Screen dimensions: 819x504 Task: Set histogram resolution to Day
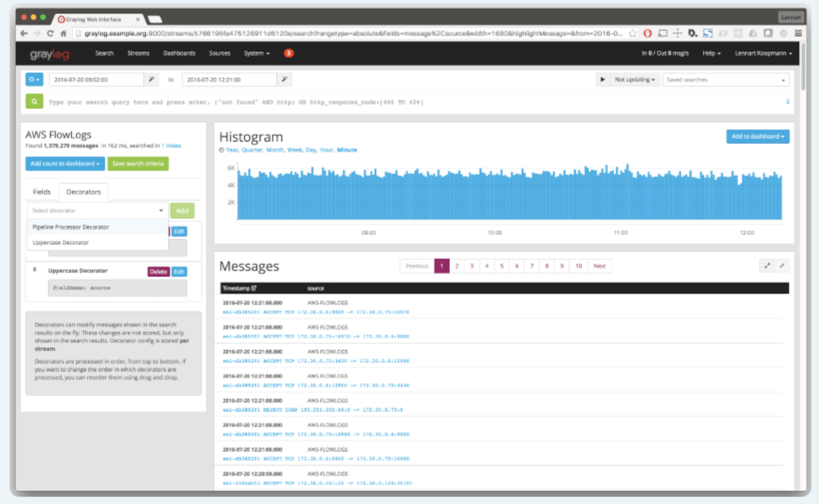point(311,150)
